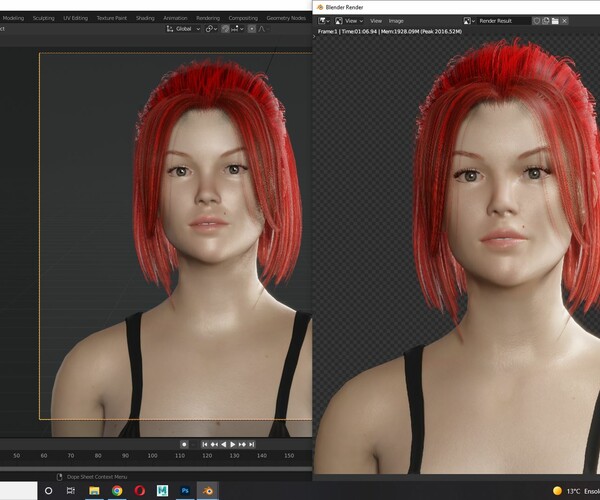Click frame 100 on the timeline ruler
The height and width of the screenshot is (500, 600).
tap(152, 455)
